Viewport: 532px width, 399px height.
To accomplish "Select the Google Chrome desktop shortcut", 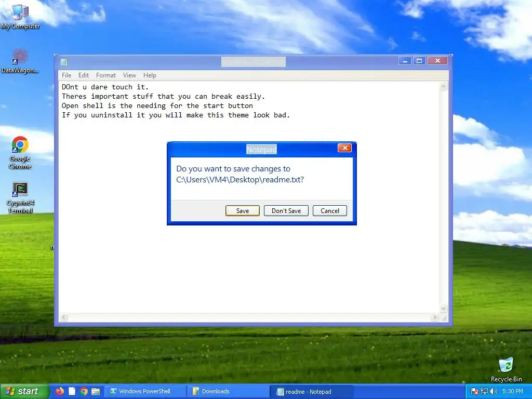I will 20,153.
